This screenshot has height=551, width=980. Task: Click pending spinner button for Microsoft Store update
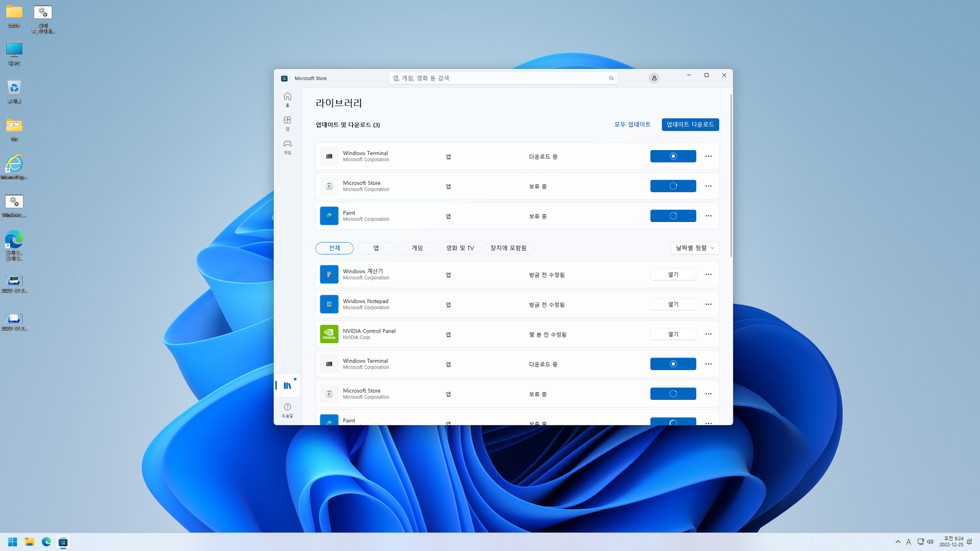[x=673, y=186]
